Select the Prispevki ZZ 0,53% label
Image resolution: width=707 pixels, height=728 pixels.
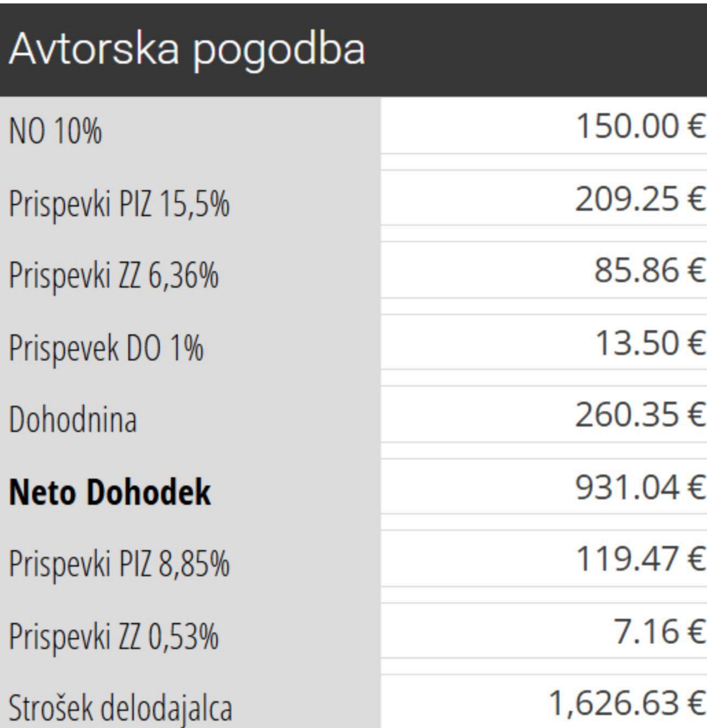tap(113, 636)
